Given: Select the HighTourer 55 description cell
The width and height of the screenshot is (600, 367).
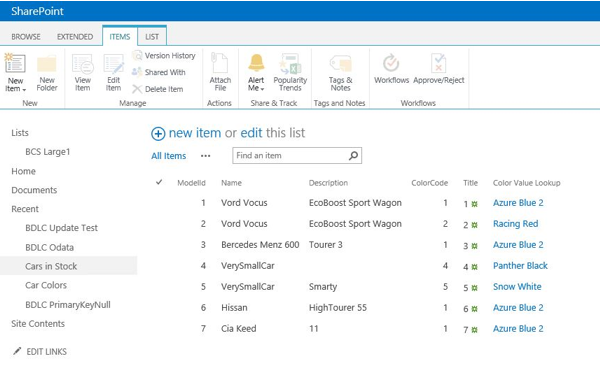Looking at the screenshot, I should tap(338, 308).
